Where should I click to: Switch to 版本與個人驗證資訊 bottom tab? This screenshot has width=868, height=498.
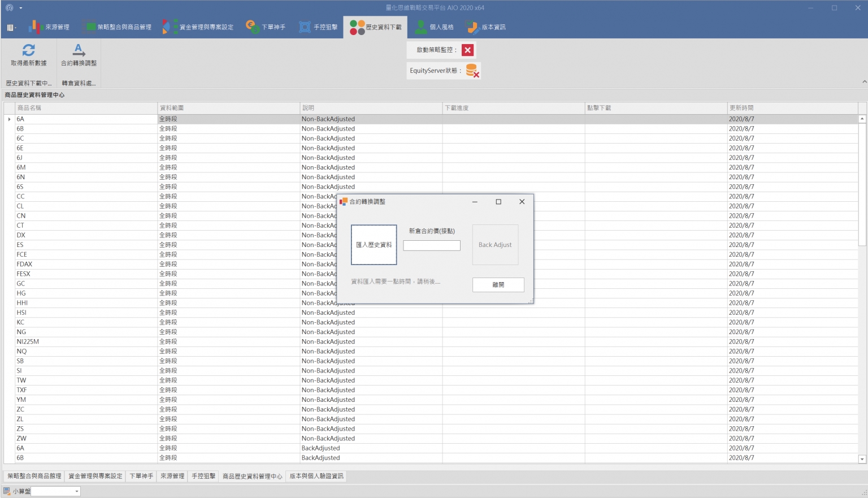[316, 476]
